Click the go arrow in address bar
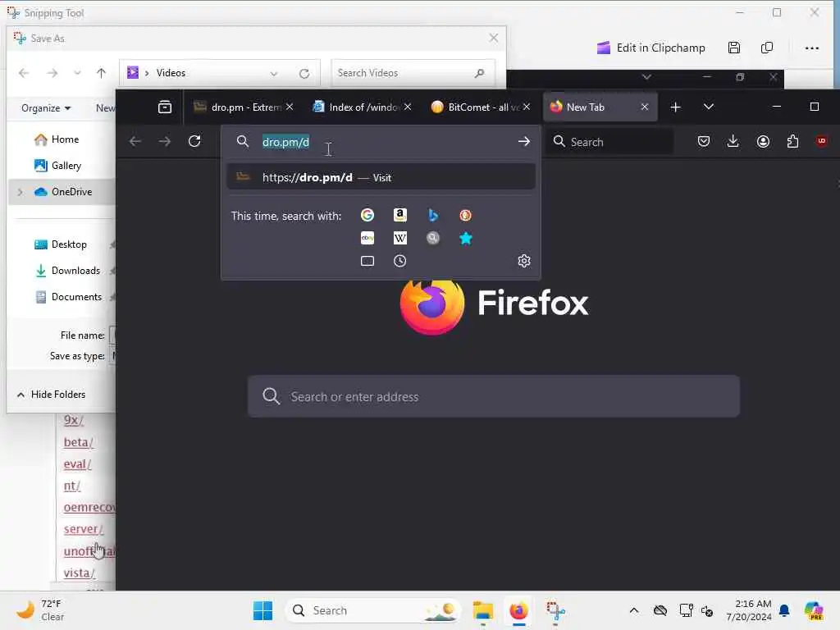The height and width of the screenshot is (630, 840). pyautogui.click(x=524, y=141)
